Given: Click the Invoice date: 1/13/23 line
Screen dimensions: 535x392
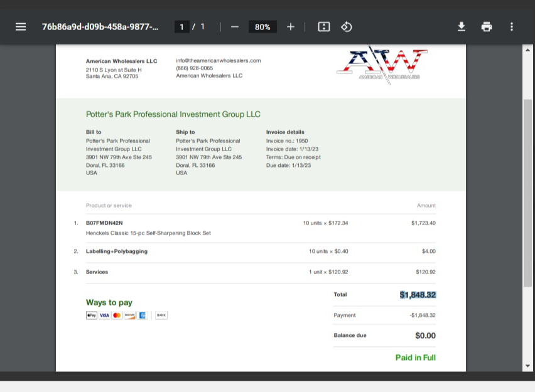Looking at the screenshot, I should point(292,149).
